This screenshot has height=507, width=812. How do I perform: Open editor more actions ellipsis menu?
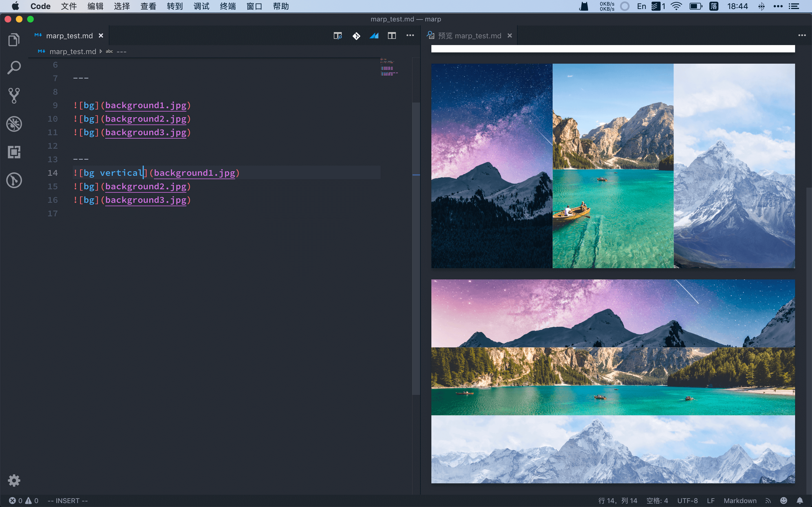coord(410,35)
